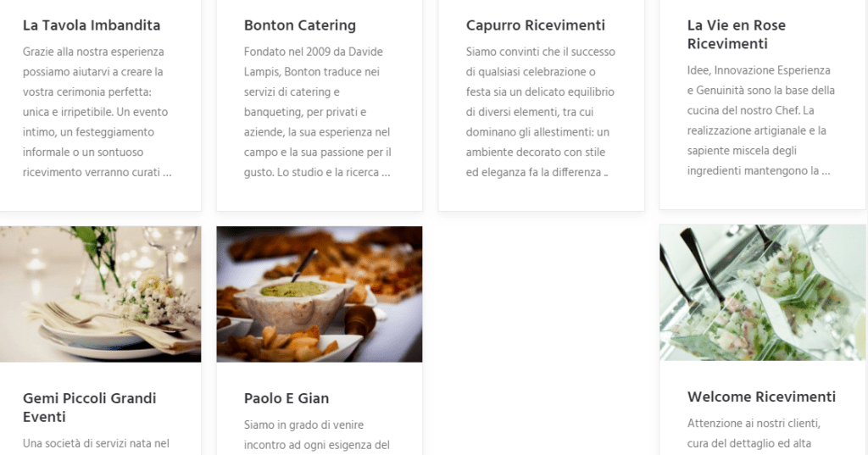Click the Bonton Catering description paragraph
The height and width of the screenshot is (455, 868).
point(318,112)
